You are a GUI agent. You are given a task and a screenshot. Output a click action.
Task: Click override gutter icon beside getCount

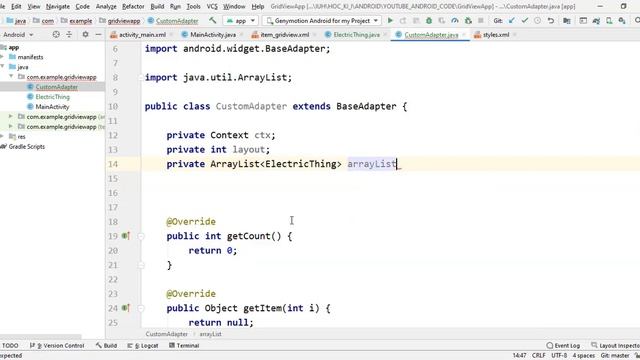[125, 236]
